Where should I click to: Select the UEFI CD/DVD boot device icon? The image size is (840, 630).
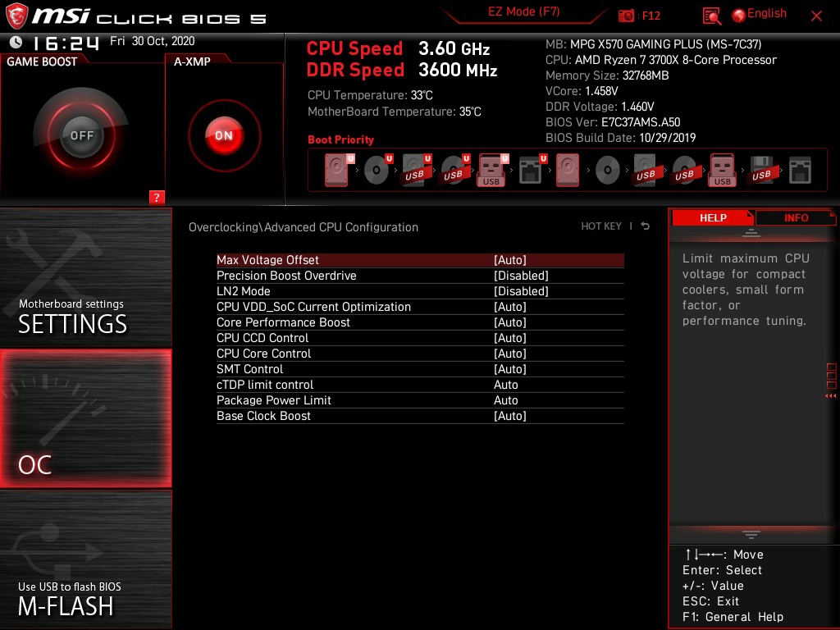point(378,170)
